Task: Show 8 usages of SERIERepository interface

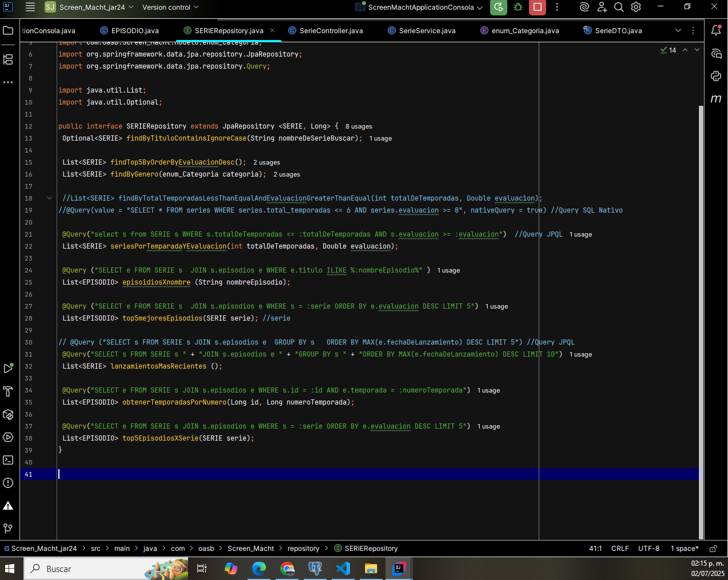Action: coord(359,127)
